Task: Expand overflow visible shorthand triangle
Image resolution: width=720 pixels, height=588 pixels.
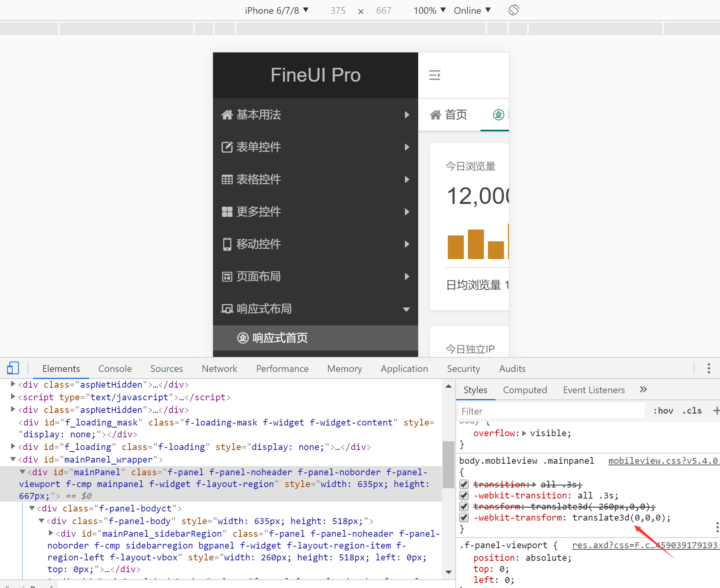Action: [x=524, y=433]
